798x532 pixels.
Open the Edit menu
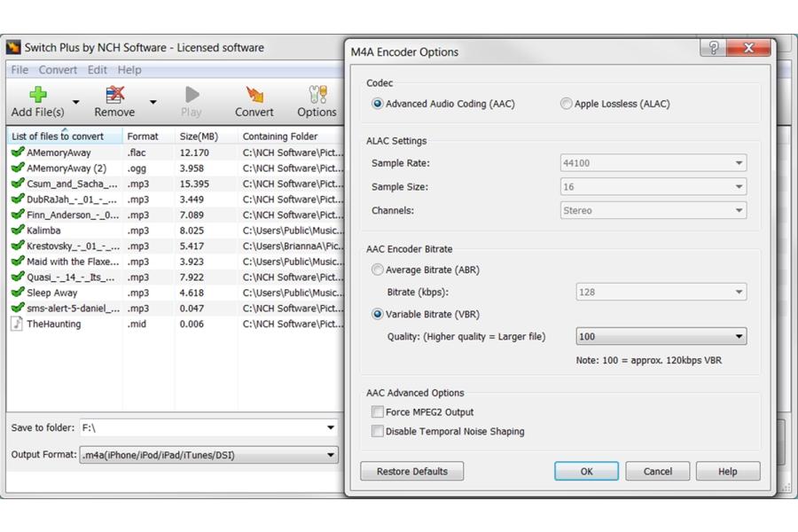pyautogui.click(x=98, y=70)
